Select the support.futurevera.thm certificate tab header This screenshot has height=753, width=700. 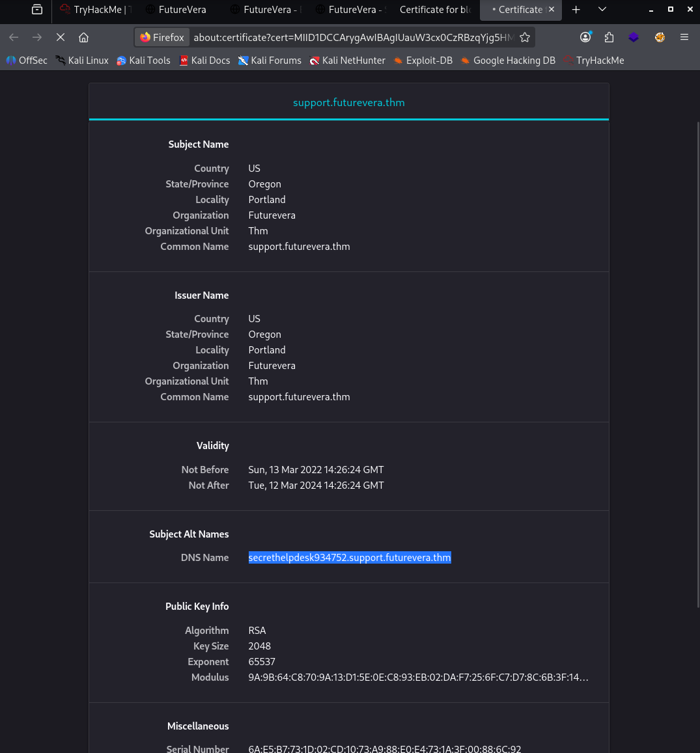349,103
